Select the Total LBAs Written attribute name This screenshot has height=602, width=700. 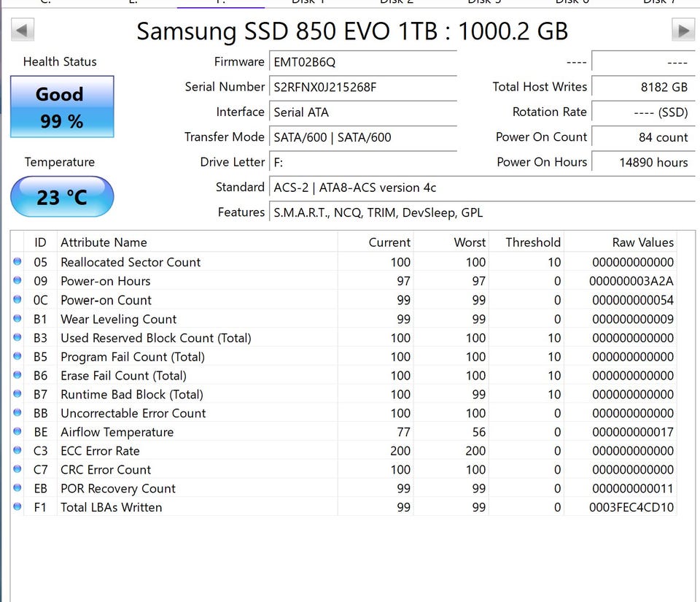click(x=111, y=507)
